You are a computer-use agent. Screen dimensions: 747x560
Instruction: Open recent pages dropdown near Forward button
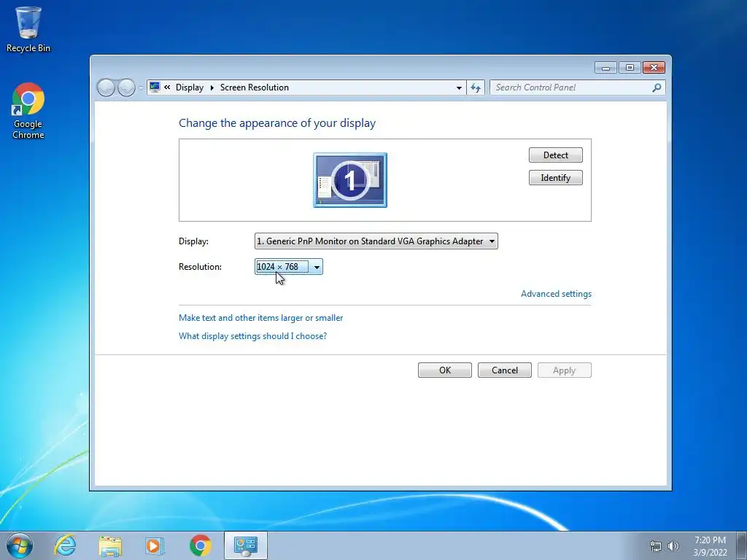pos(141,88)
